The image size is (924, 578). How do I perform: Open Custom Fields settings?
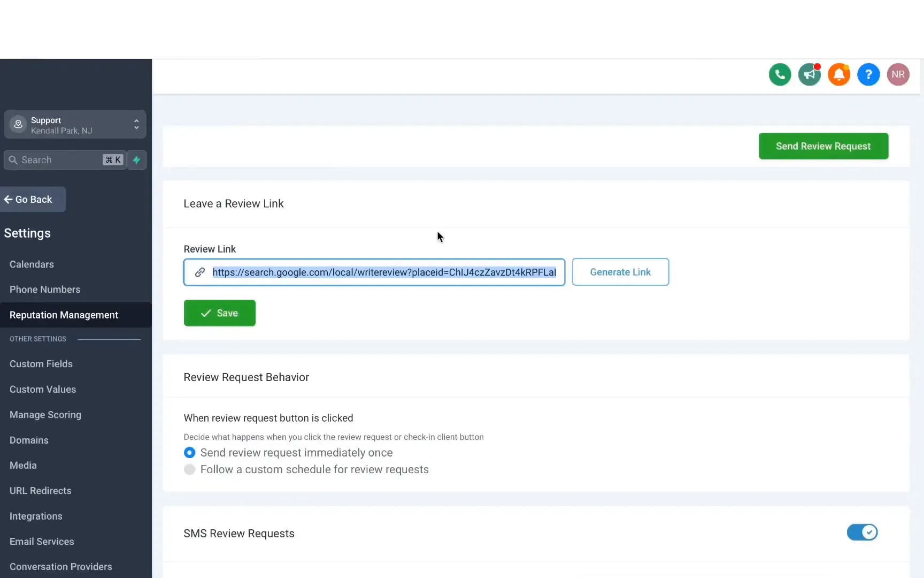click(41, 364)
